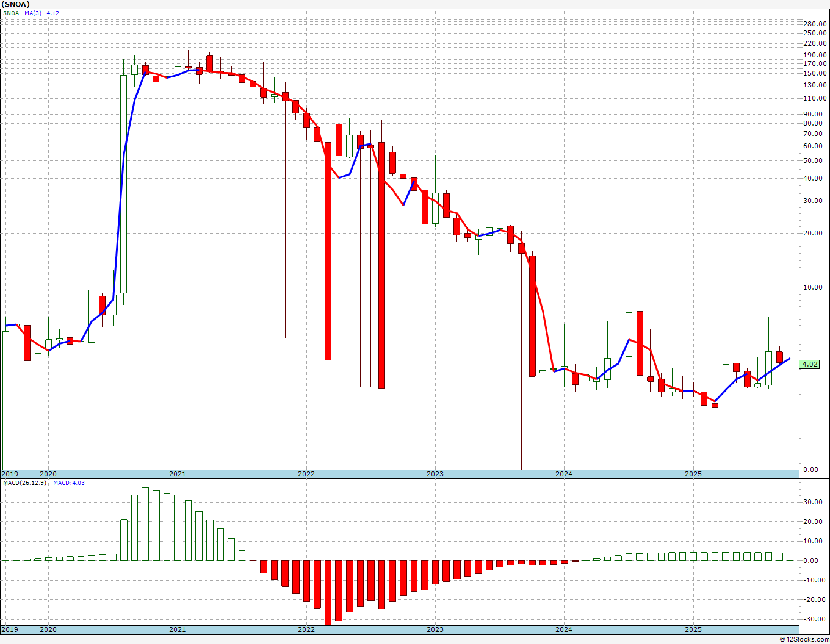This screenshot has height=644, width=830.
Task: Pick the 190.00 price axis label
Action: click(x=815, y=55)
